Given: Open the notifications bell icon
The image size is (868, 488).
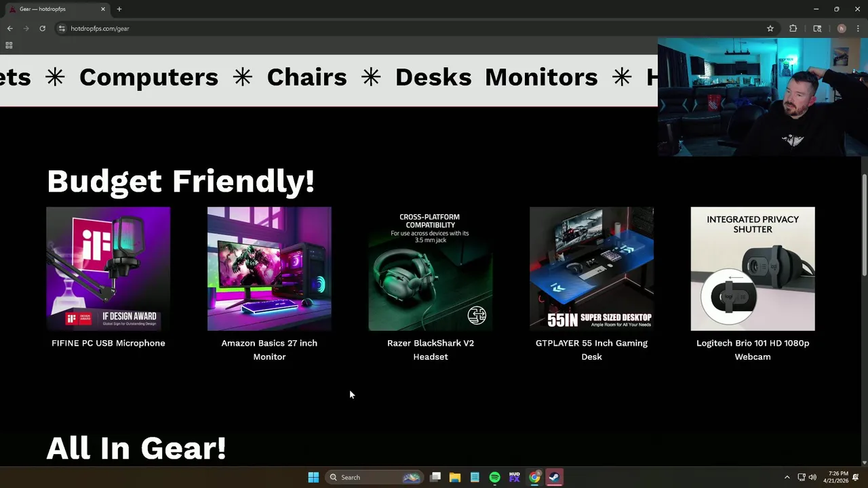Looking at the screenshot, I should click(856, 477).
